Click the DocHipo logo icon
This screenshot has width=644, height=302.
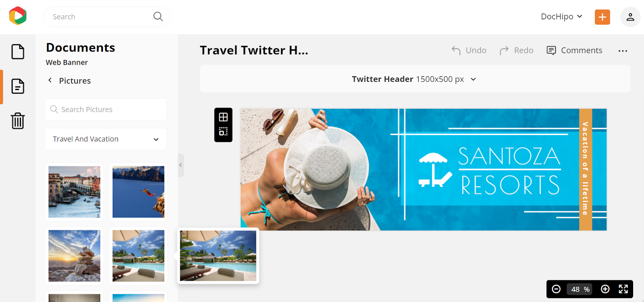(18, 16)
